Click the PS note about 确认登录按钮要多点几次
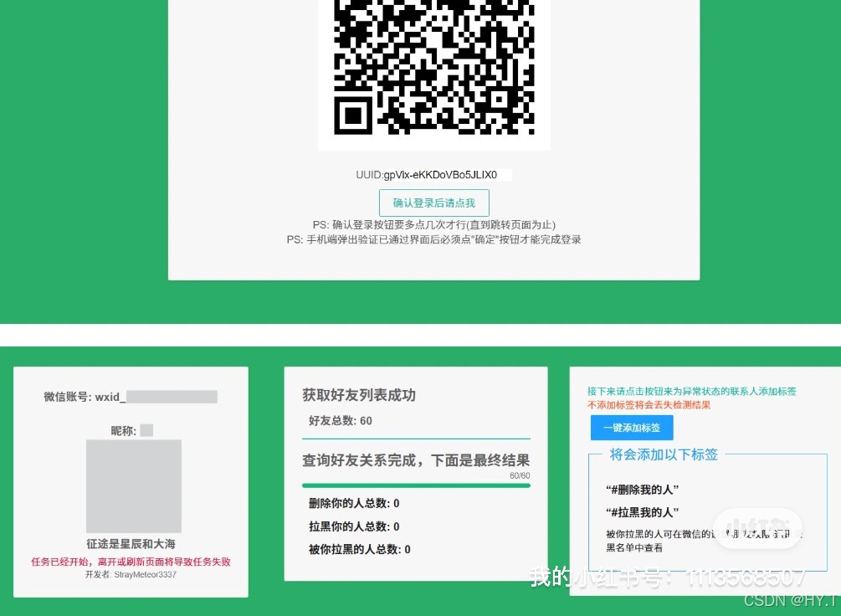 pos(434,225)
